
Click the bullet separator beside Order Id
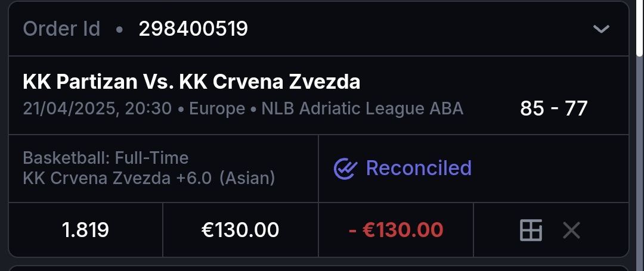tap(119, 29)
